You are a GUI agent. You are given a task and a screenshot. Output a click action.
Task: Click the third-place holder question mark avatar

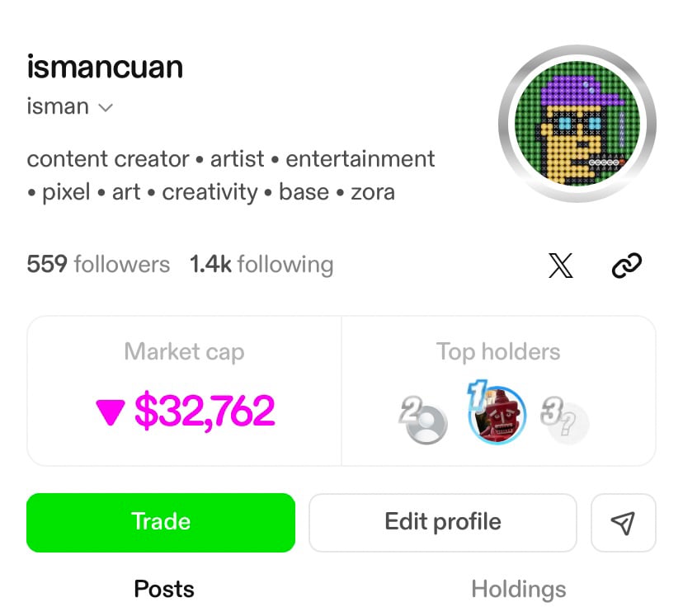pyautogui.click(x=568, y=424)
